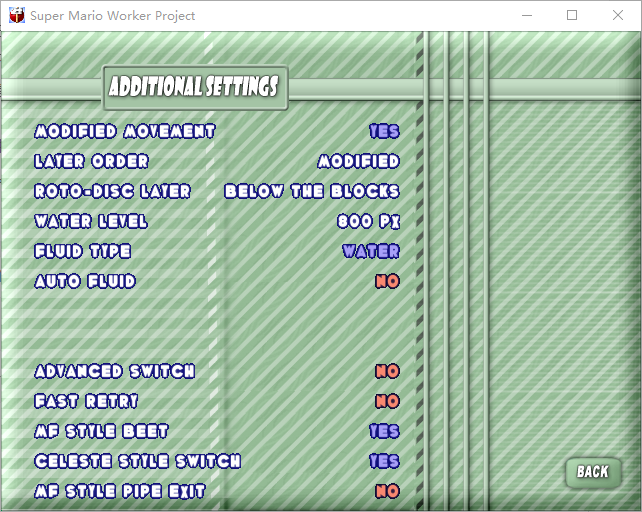Toggle Modified Movement YES value
The image size is (642, 512).
(x=384, y=131)
